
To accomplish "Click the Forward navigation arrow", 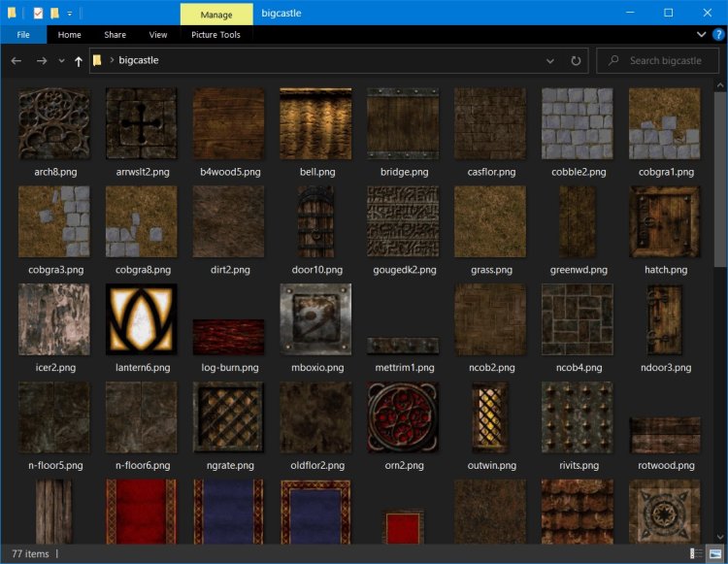I will pyautogui.click(x=41, y=60).
